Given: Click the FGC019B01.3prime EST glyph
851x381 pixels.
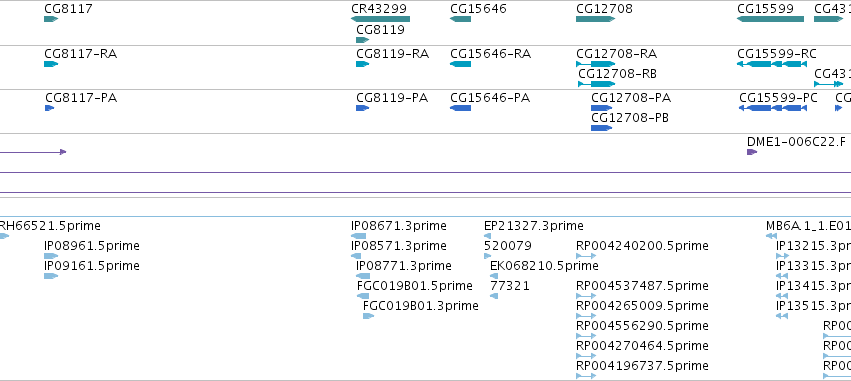Looking at the screenshot, I should [369, 316].
